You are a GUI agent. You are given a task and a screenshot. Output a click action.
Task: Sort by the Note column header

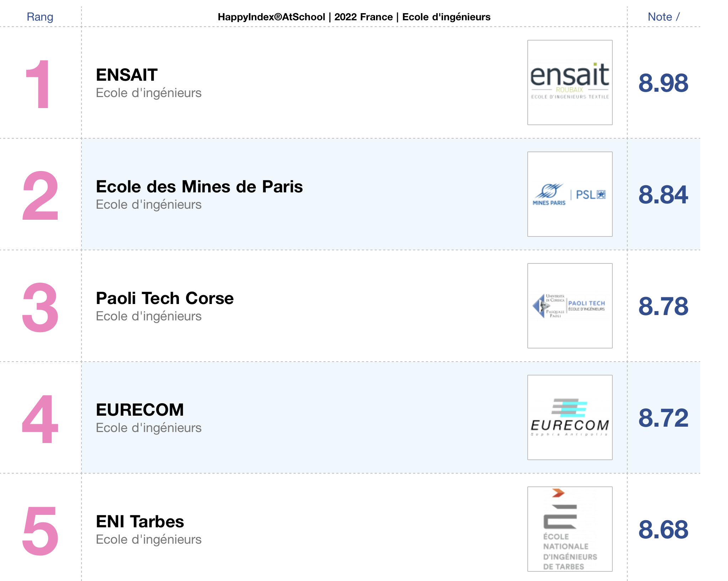664,17
